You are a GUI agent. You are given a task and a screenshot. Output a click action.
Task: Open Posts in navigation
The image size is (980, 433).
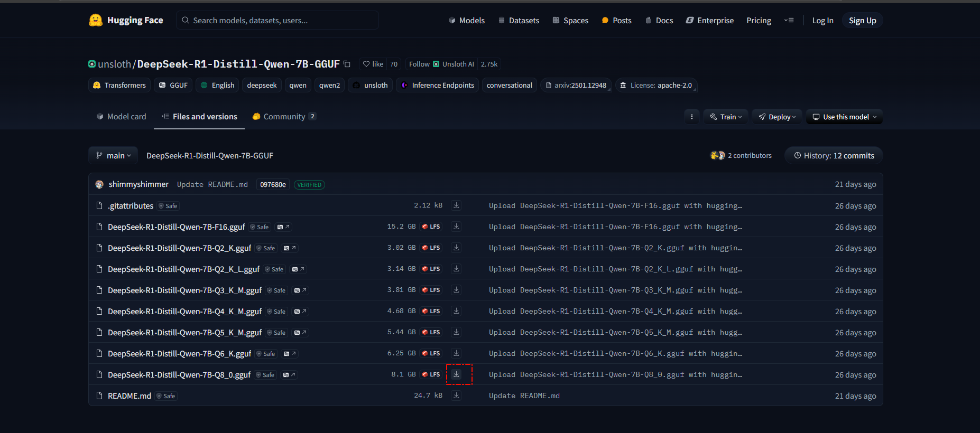coord(616,20)
